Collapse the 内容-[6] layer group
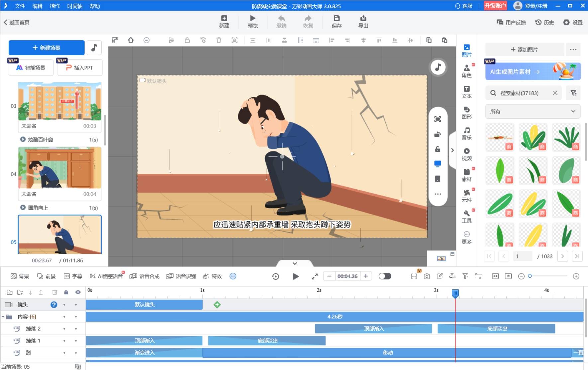 click(3, 317)
